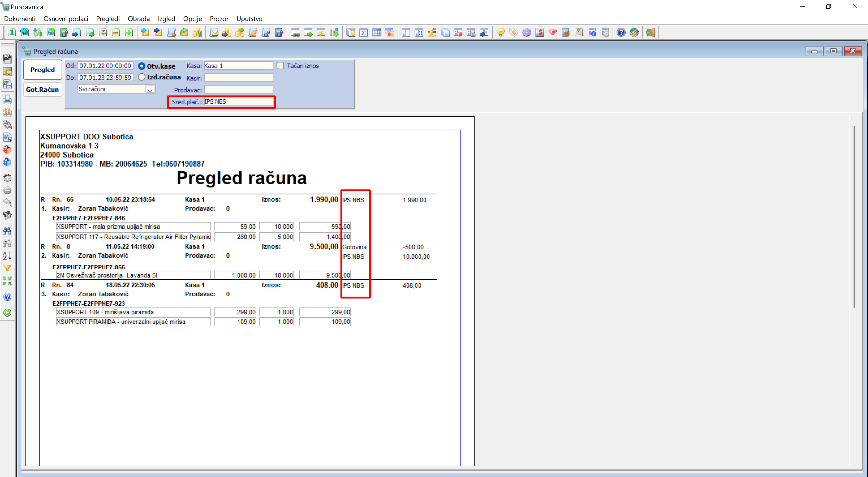This screenshot has height=477, width=868.
Task: Click the yellow funnel filter icon
Action: [x=7, y=268]
